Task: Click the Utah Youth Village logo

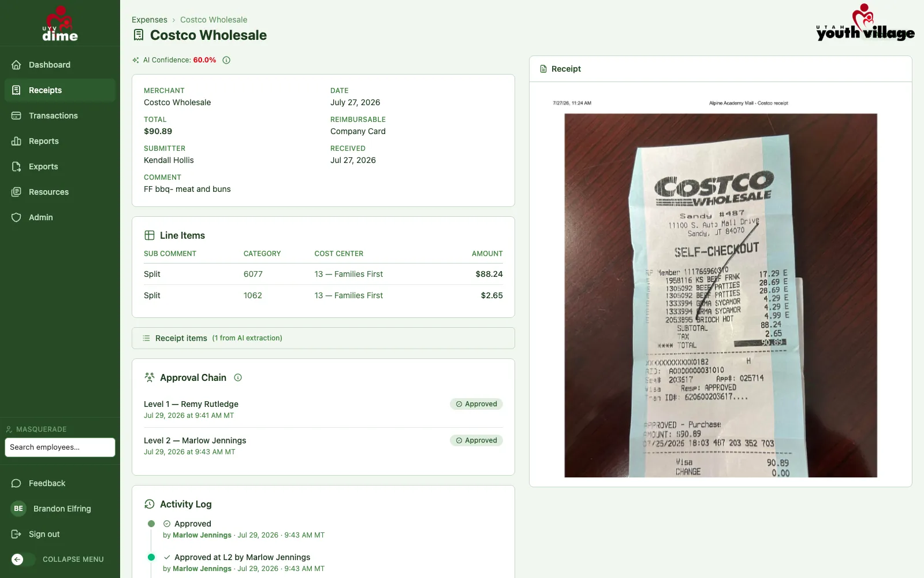Action: (x=865, y=23)
